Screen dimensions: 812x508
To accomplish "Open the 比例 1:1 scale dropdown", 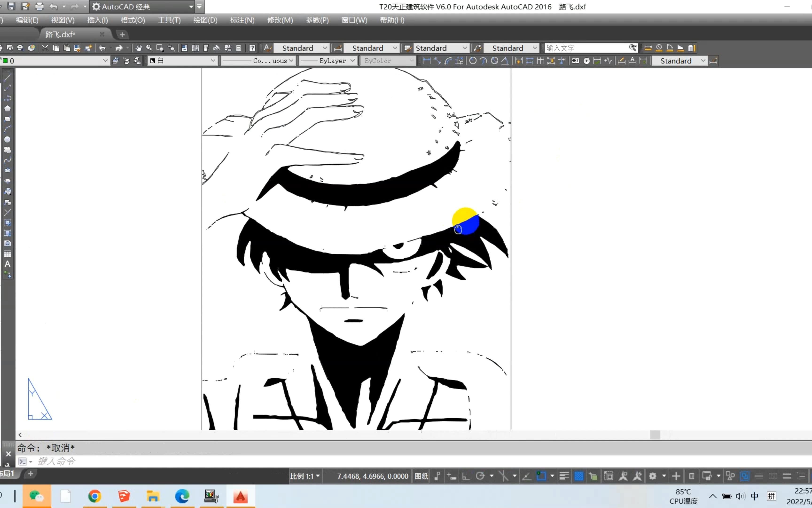I will tap(305, 476).
